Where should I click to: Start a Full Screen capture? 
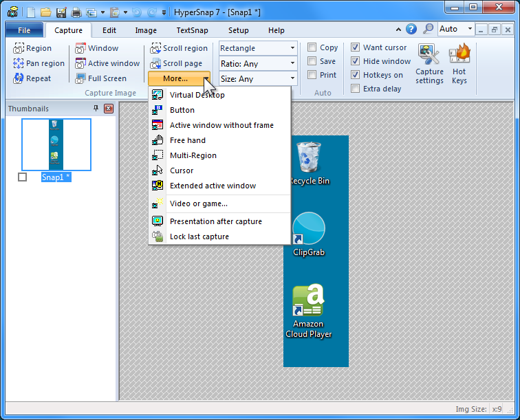100,78
